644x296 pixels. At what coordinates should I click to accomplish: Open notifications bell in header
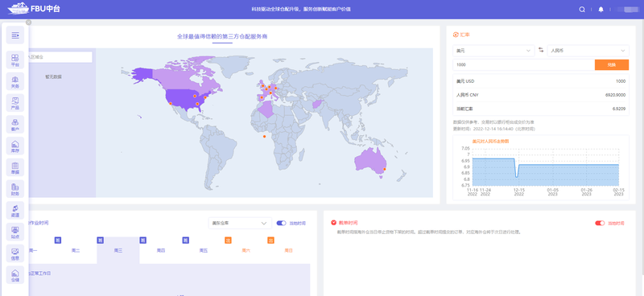click(601, 10)
